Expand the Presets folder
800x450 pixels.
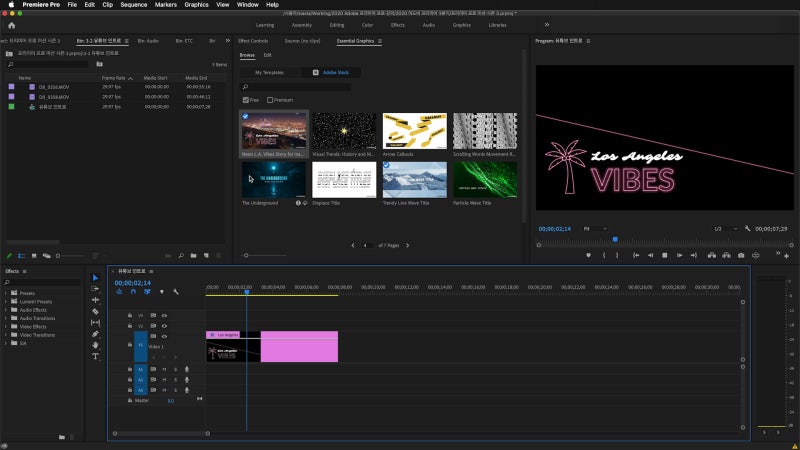6,293
